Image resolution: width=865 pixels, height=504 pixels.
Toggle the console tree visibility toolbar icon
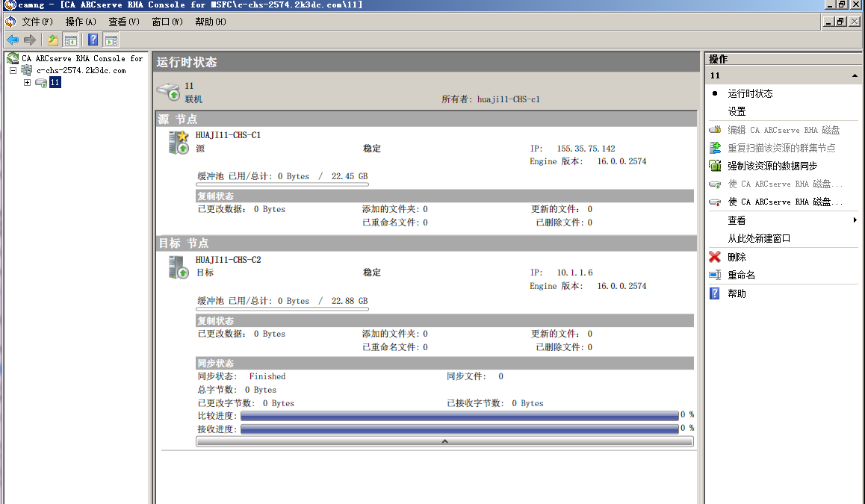[71, 40]
